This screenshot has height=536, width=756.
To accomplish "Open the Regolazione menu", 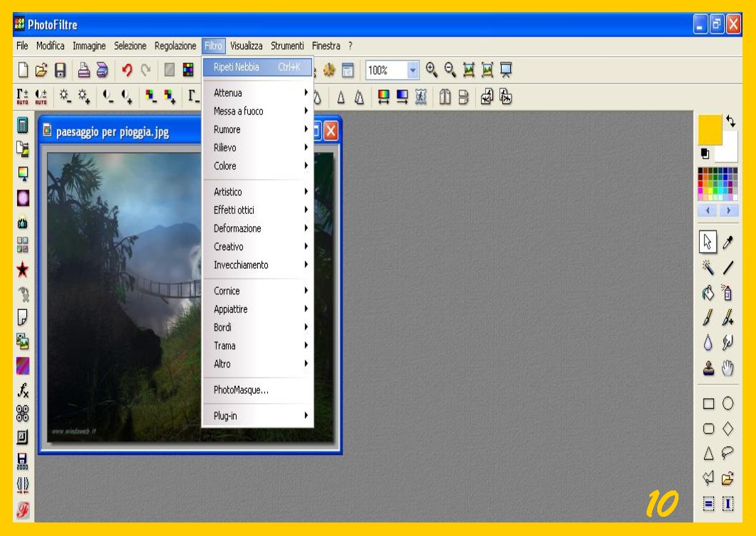I will click(x=175, y=46).
